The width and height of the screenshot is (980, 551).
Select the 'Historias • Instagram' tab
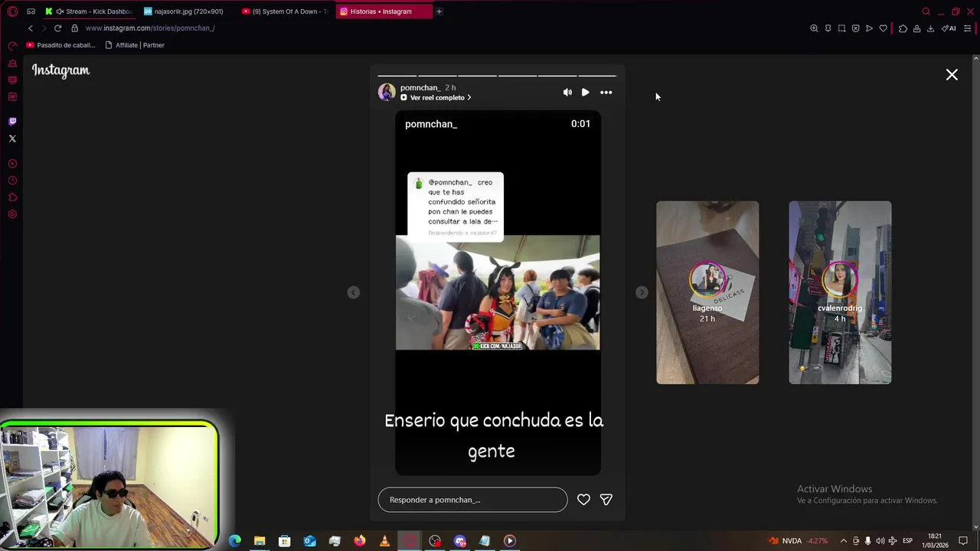pos(384,11)
